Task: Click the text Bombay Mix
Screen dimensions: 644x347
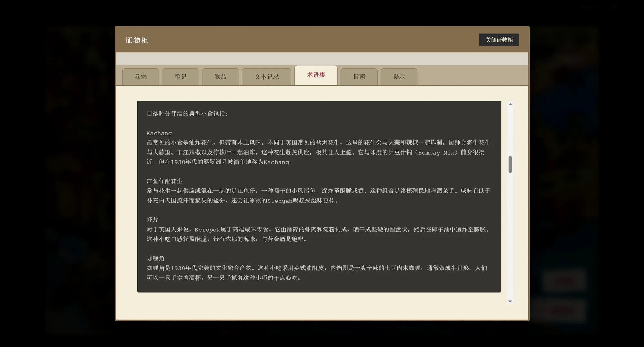Action: [x=436, y=153]
